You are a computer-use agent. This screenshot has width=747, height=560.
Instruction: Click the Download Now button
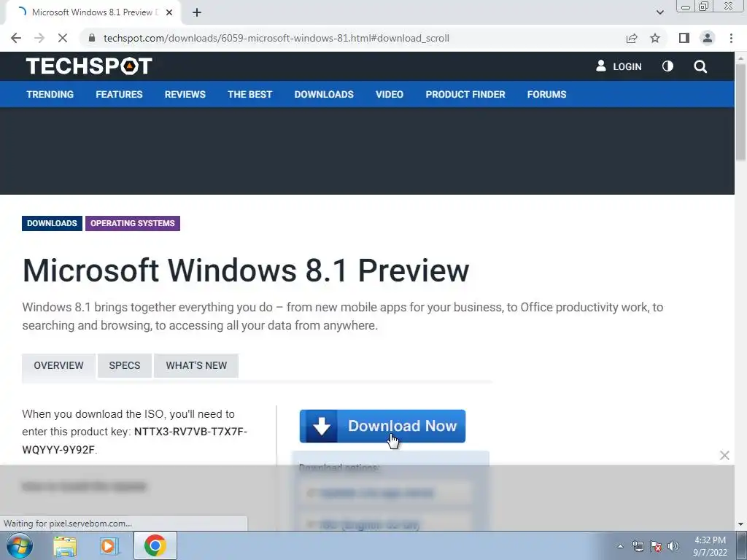point(382,426)
